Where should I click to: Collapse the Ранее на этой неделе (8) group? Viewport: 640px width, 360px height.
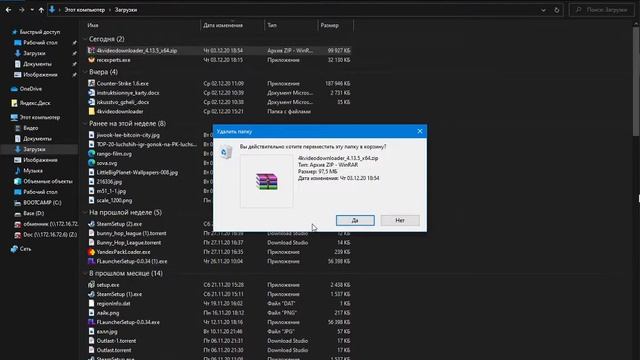(x=85, y=123)
